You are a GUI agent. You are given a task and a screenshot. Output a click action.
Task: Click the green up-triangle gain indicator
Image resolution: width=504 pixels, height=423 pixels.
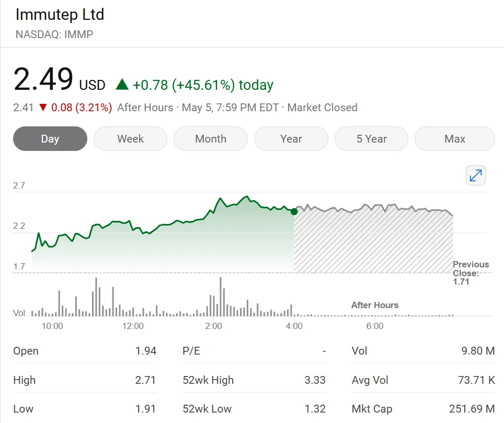pyautogui.click(x=122, y=85)
